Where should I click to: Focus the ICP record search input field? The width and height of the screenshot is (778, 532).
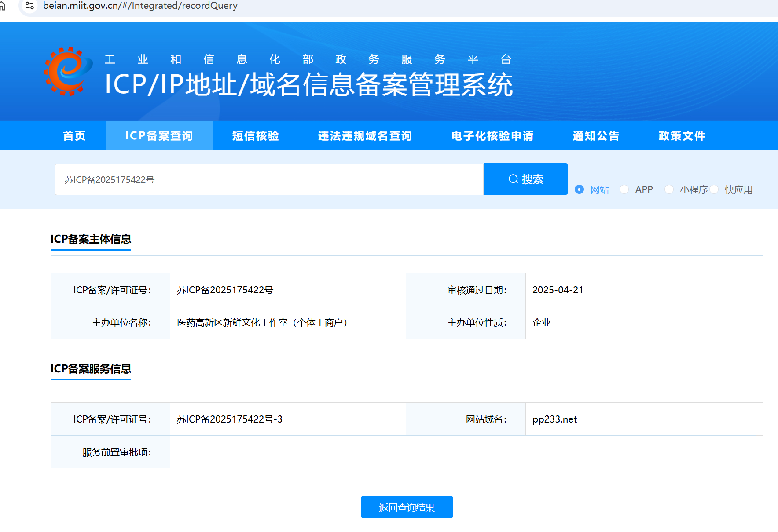pyautogui.click(x=269, y=179)
